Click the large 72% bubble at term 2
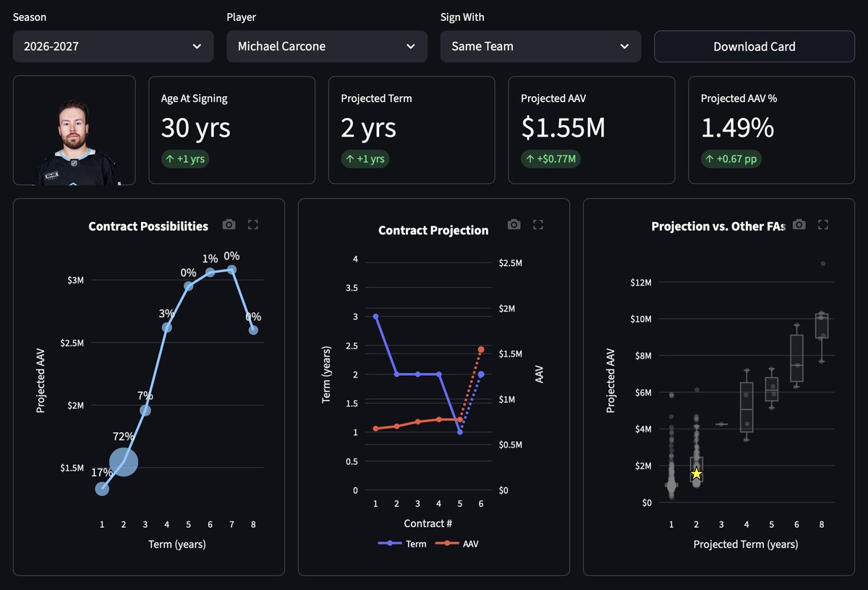This screenshot has height=590, width=868. 124,461
